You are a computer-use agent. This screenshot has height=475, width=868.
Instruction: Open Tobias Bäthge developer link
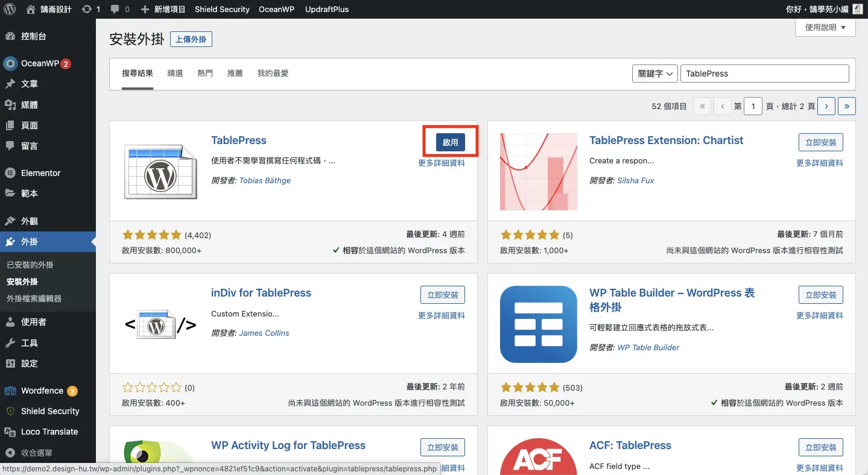265,180
